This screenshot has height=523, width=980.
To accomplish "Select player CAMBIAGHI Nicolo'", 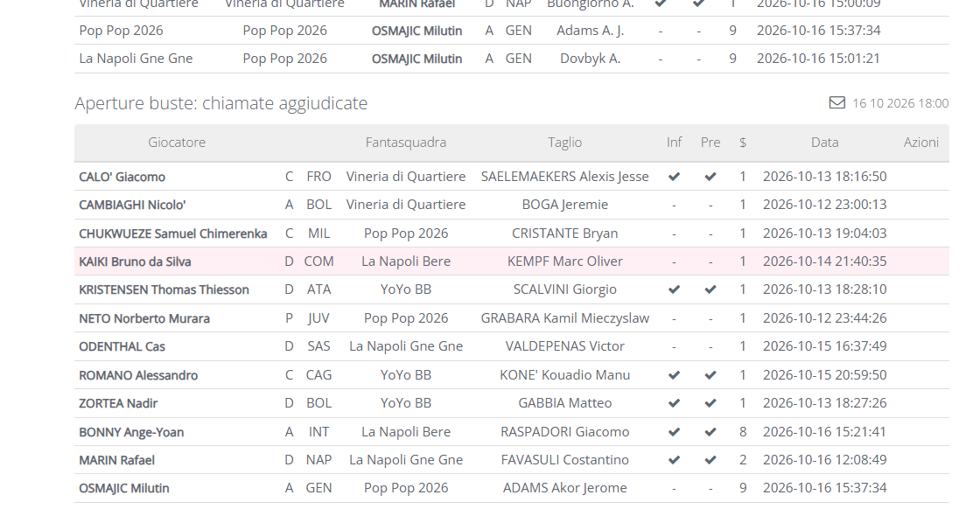I will [132, 205].
